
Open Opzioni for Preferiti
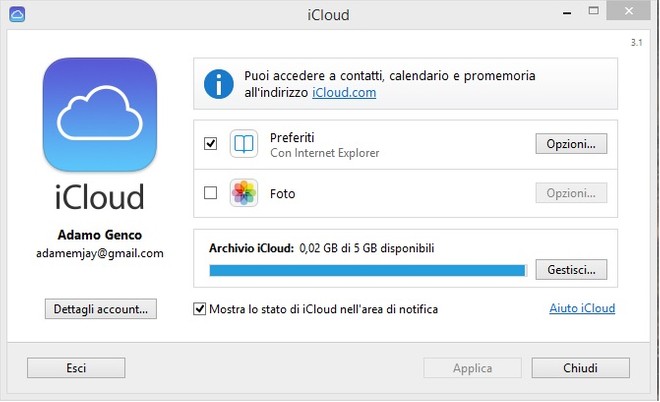[571, 144]
